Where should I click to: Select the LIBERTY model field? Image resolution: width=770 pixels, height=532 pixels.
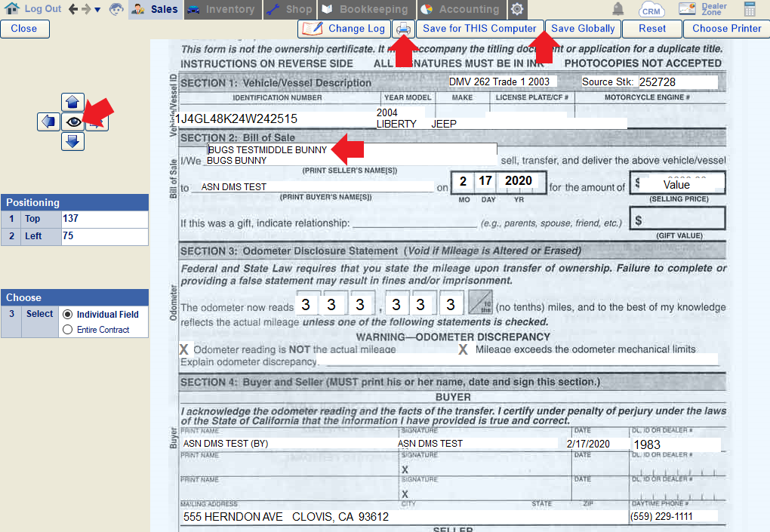[x=397, y=125]
